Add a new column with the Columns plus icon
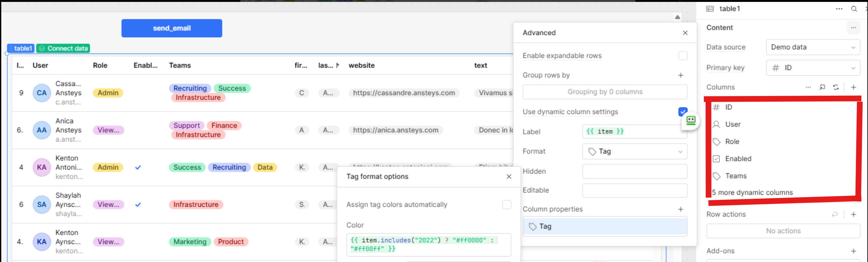This screenshot has height=262, width=868. click(853, 87)
